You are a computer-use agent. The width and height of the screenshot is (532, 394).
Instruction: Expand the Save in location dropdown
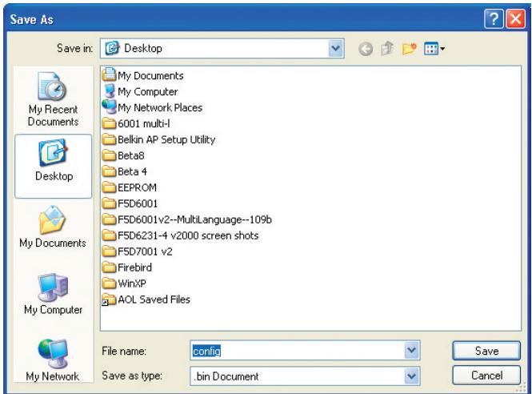click(335, 48)
